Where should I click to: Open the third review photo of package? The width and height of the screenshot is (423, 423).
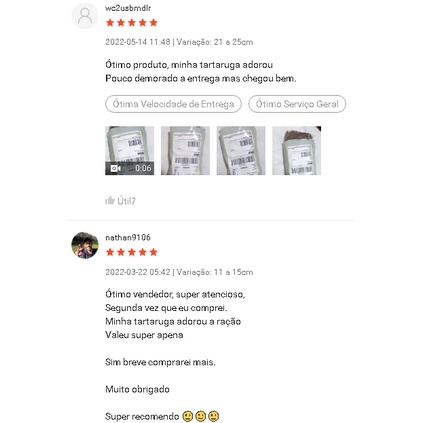click(241, 150)
